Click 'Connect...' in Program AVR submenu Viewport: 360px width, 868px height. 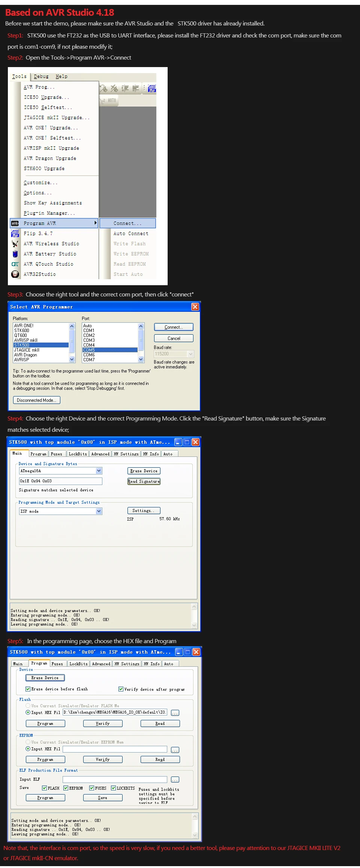click(127, 223)
